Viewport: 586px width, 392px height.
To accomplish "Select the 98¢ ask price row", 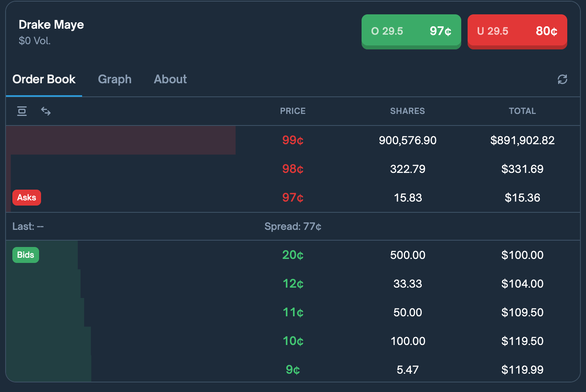I will tap(293, 169).
